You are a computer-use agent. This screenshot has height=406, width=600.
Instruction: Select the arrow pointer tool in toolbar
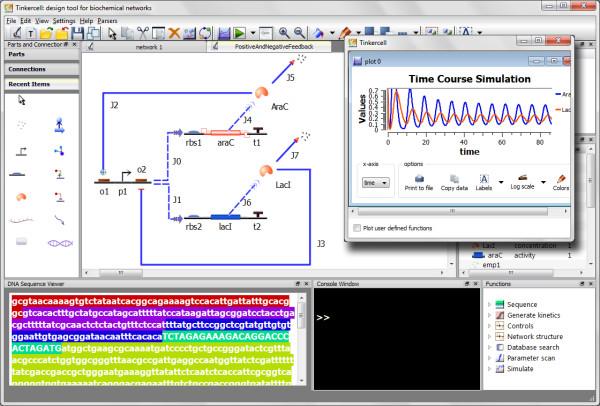pyautogui.click(x=110, y=35)
